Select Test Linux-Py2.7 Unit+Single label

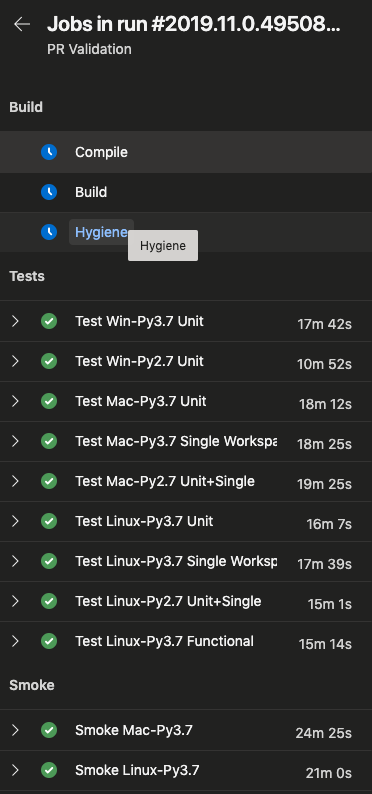coord(168,601)
